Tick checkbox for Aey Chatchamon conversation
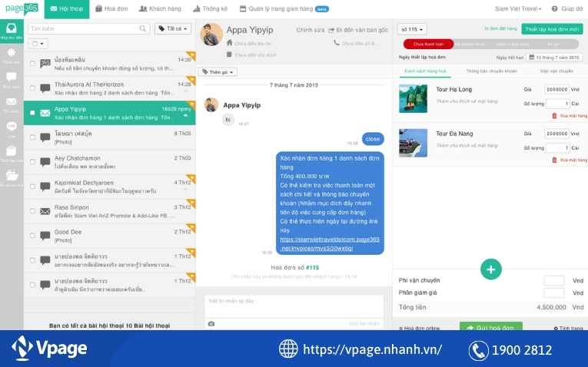Image resolution: width=588 pixels, height=367 pixels. [32, 162]
